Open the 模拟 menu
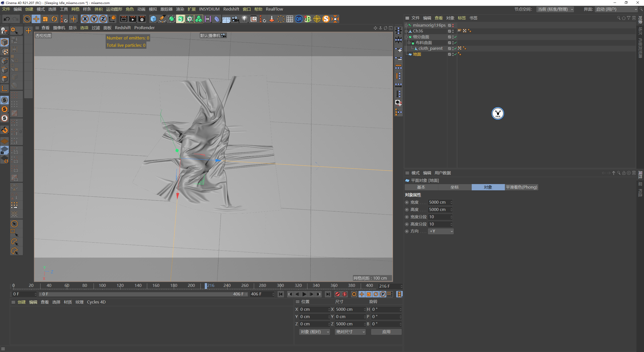The image size is (644, 352). point(153,9)
